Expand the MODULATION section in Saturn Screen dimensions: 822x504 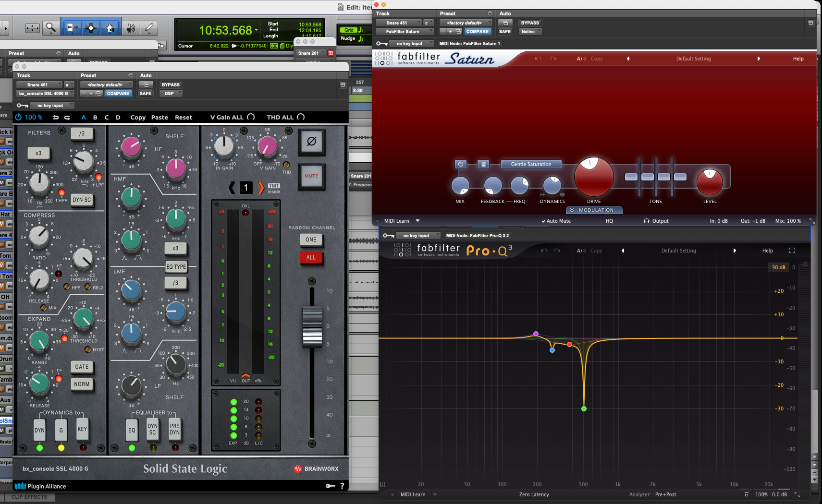click(x=594, y=210)
